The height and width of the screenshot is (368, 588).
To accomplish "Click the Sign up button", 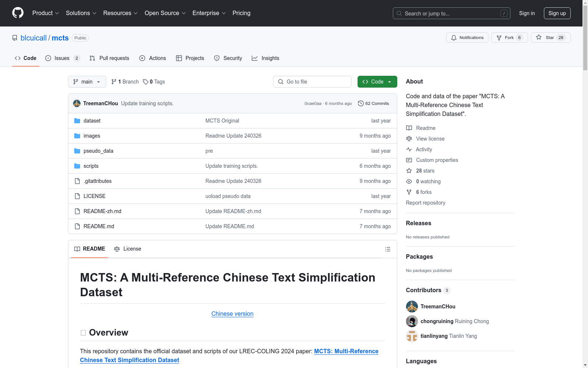I will tap(557, 13).
